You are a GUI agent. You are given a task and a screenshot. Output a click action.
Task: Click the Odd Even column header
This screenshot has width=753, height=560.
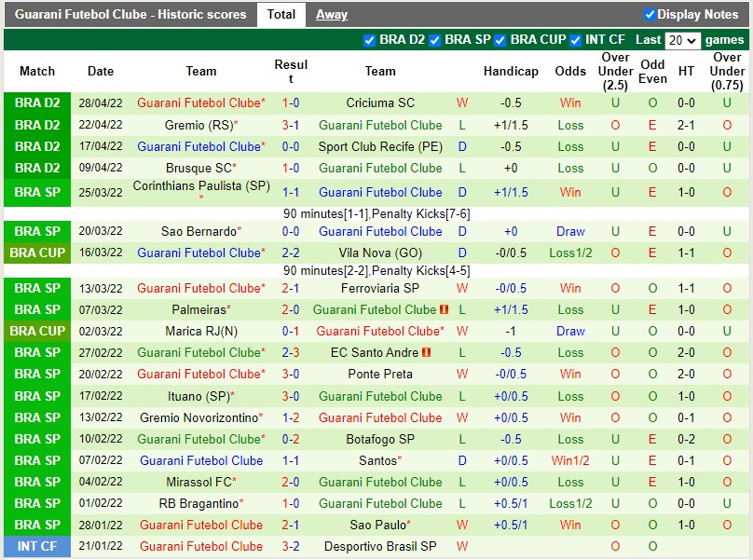tap(652, 71)
